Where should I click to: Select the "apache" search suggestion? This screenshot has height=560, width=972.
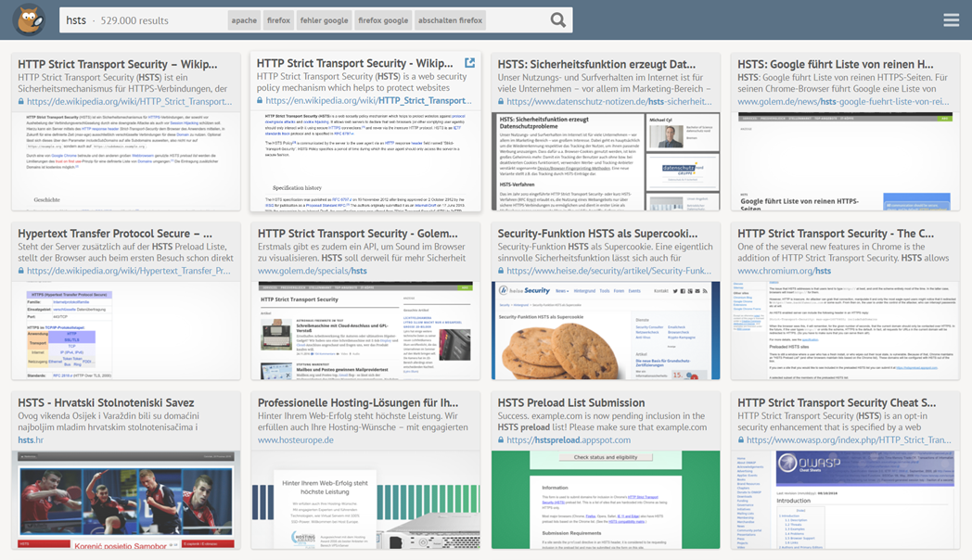click(244, 20)
